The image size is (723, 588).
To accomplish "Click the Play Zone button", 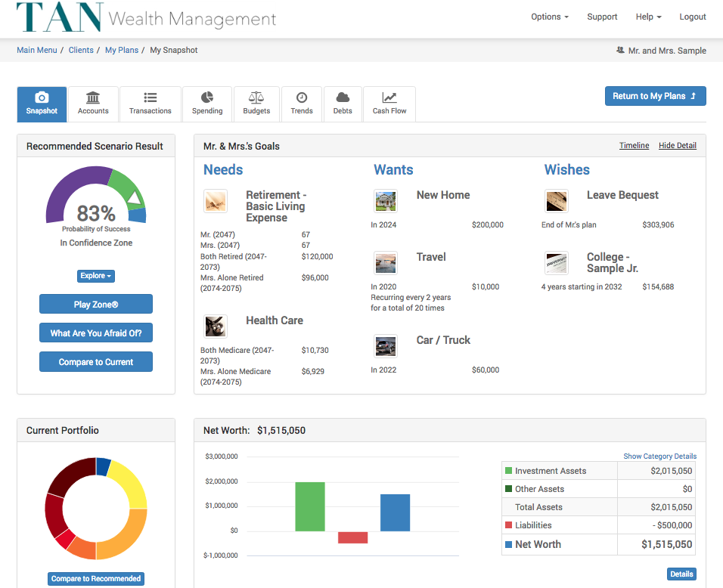I will click(x=95, y=304).
